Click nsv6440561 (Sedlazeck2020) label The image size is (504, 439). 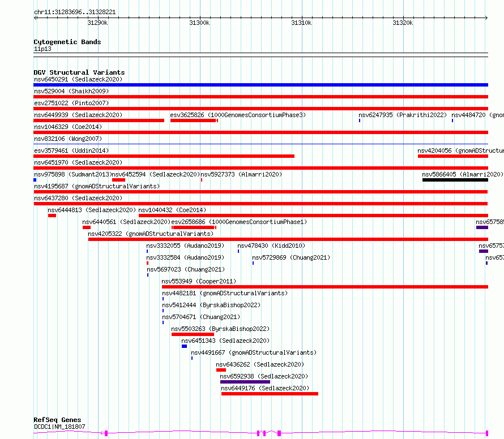(x=126, y=222)
